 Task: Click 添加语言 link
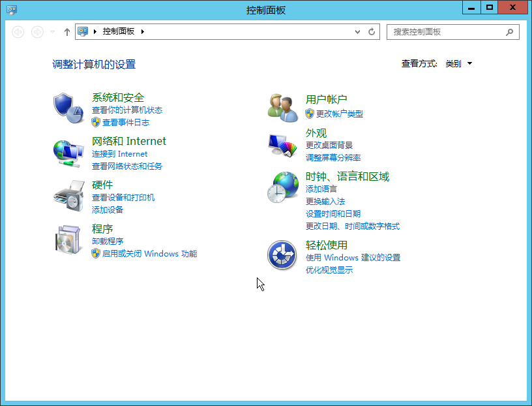pos(321,189)
